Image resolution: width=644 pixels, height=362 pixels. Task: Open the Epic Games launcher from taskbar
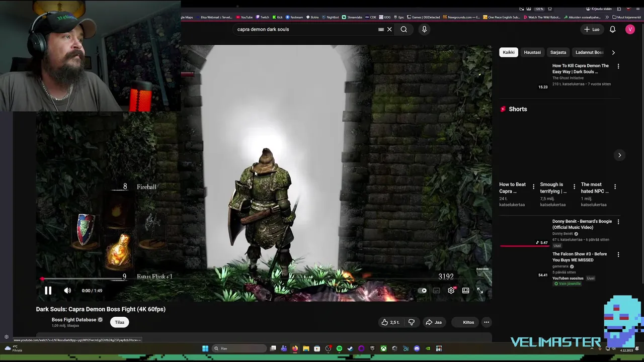[x=372, y=348]
